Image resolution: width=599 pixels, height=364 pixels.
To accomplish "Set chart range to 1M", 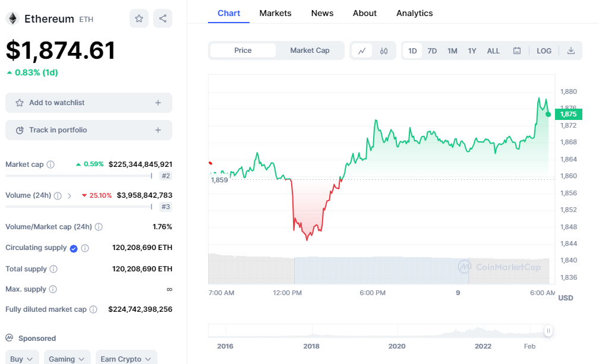I will point(452,50).
